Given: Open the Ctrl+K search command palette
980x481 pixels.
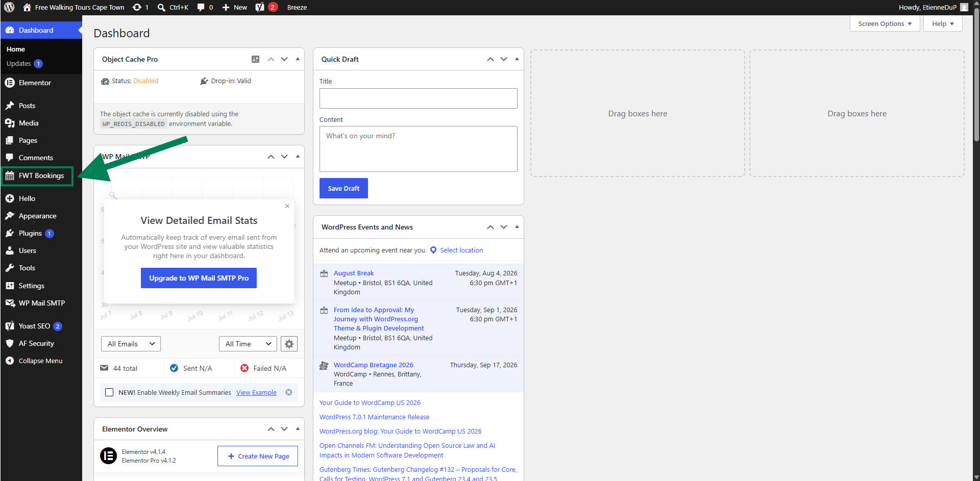Looking at the screenshot, I should 173,7.
